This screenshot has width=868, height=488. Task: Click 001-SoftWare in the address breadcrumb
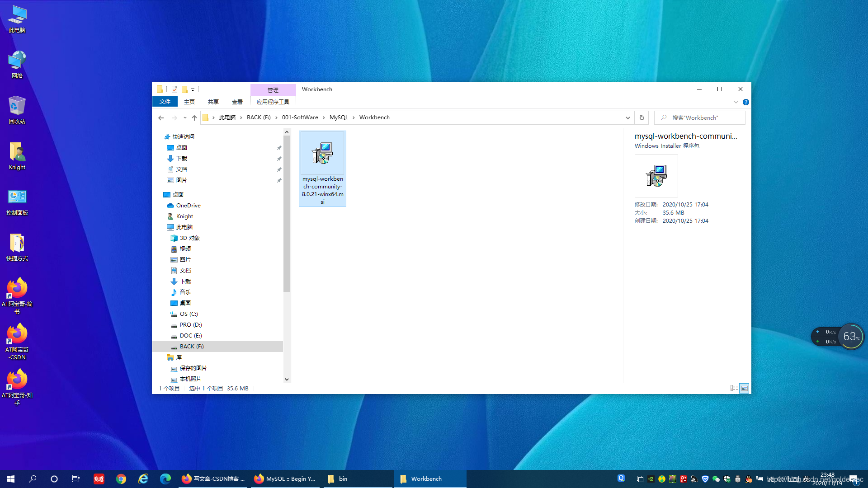coord(300,117)
